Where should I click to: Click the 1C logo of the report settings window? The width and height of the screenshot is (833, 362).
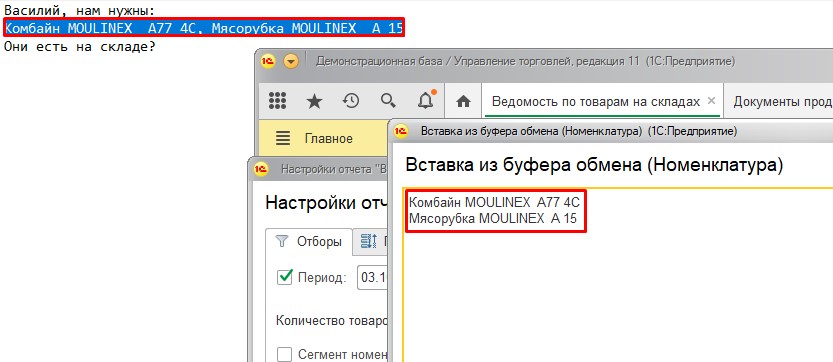tap(261, 169)
